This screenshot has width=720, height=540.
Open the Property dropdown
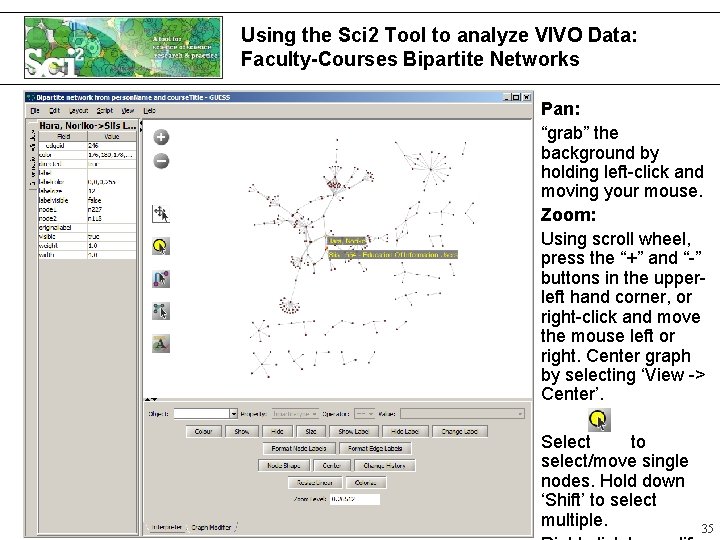295,414
